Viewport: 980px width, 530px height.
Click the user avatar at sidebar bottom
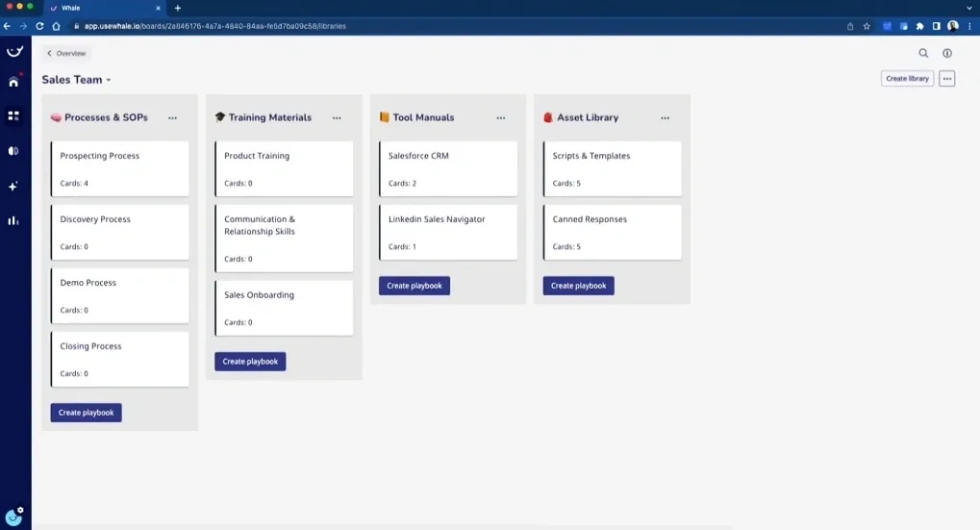pyautogui.click(x=13, y=517)
